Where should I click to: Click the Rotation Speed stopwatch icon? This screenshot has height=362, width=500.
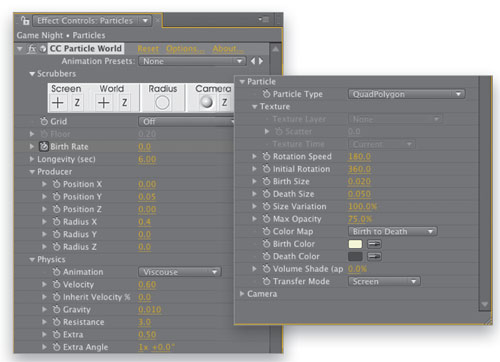pos(266,156)
